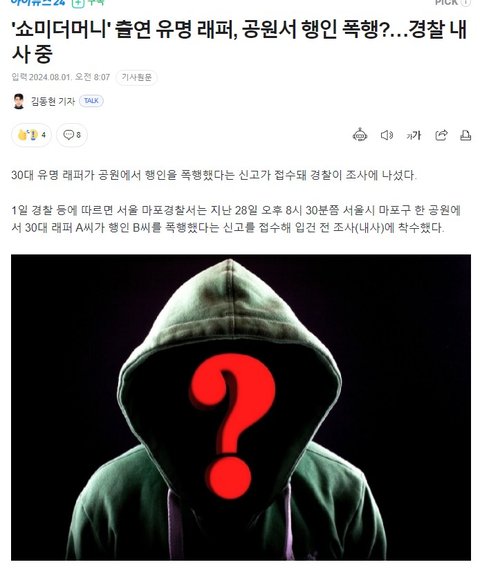Open the comments bubble showing 8

tap(72, 135)
